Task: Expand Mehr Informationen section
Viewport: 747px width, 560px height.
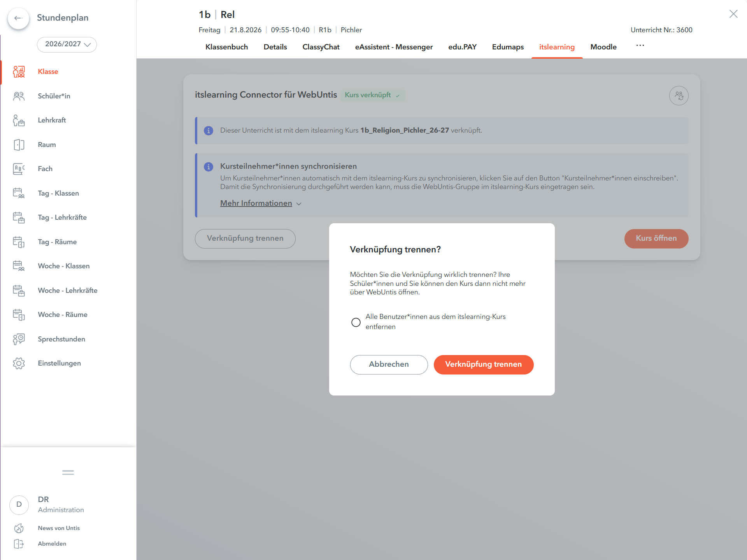Action: 261,203
